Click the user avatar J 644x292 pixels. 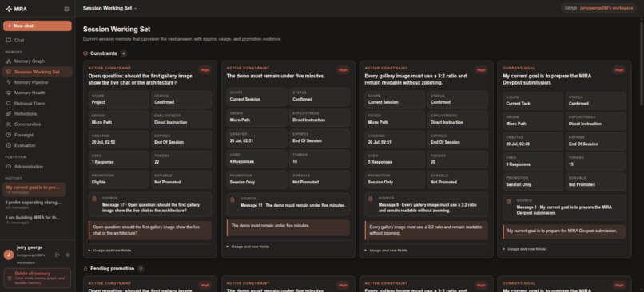[8, 255]
